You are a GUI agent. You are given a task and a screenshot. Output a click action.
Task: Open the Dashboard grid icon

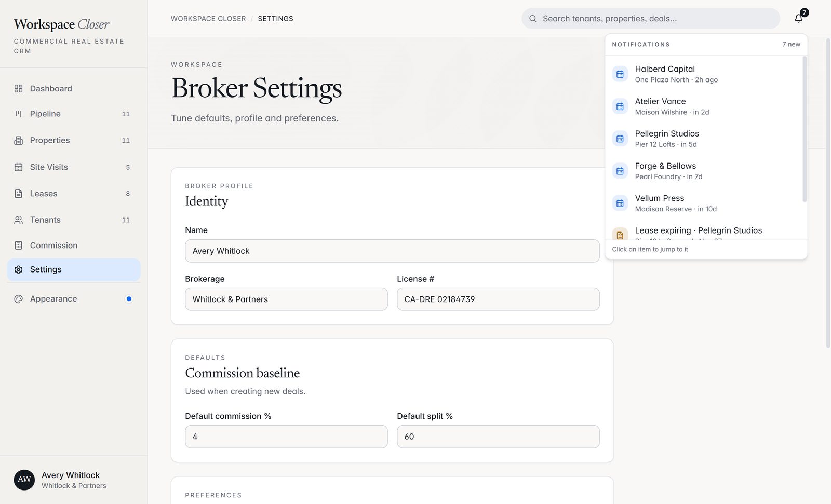tap(19, 89)
